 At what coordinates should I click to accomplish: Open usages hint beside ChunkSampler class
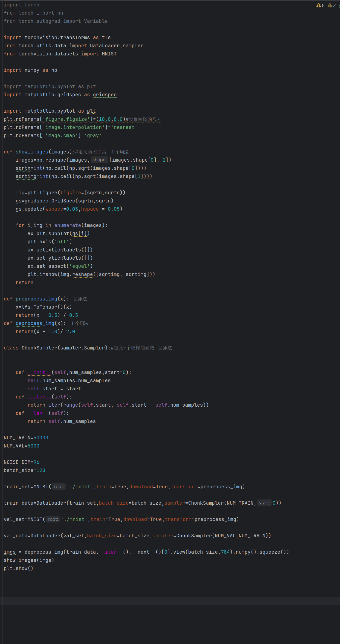click(165, 348)
